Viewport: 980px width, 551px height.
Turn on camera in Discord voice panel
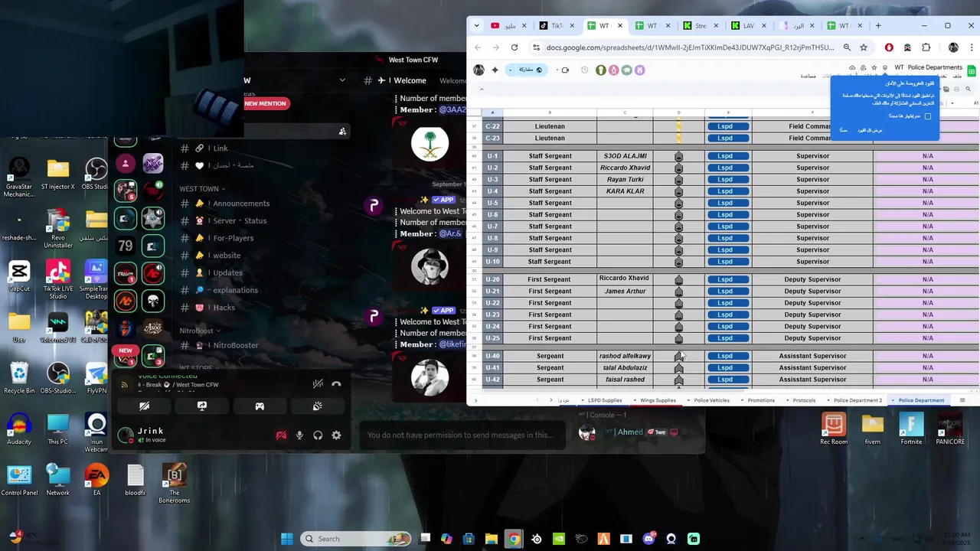point(144,406)
